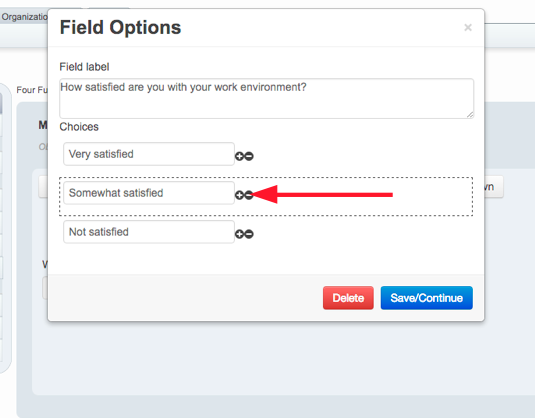Close the Field Options dialog

tap(468, 27)
